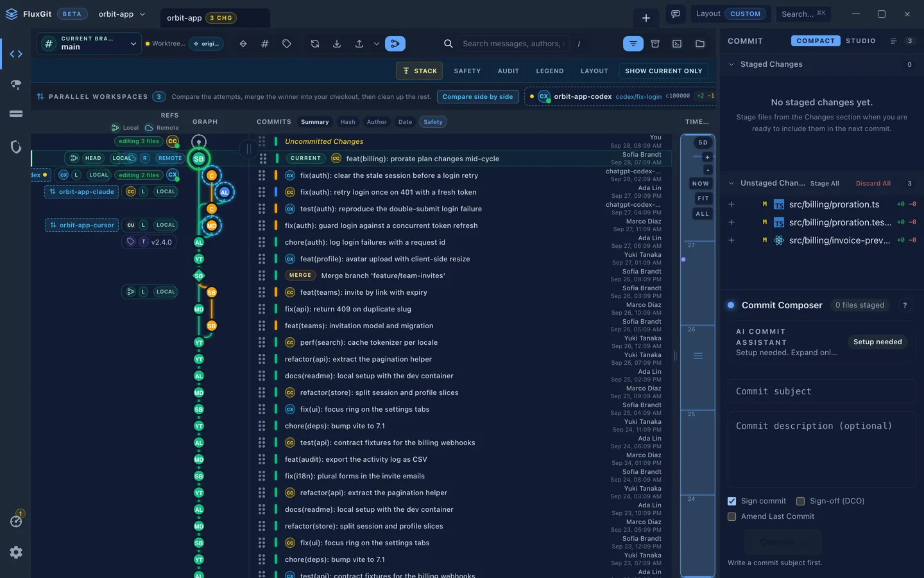Screen dimensions: 924x578
Task: Enable the Sign-off (DCO) checkbox
Action: tap(800, 501)
